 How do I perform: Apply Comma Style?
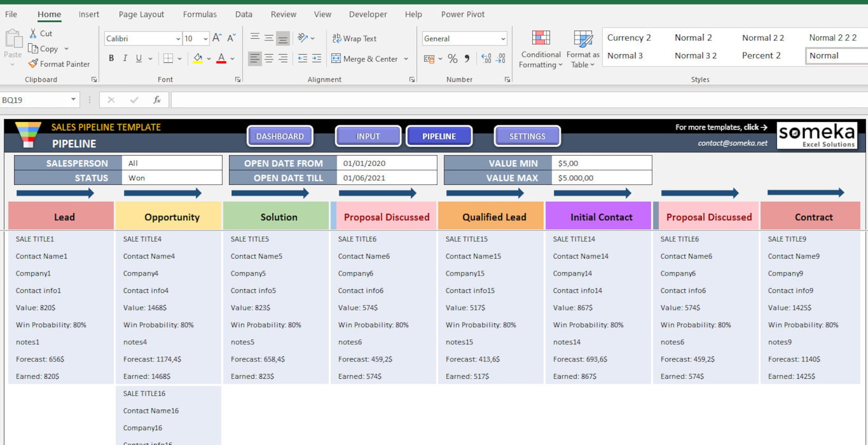click(x=467, y=58)
